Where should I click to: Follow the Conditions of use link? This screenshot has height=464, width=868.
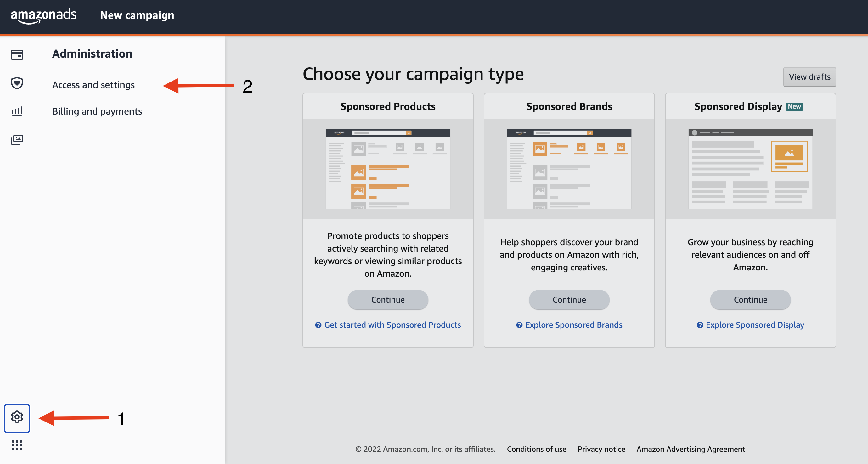536,449
